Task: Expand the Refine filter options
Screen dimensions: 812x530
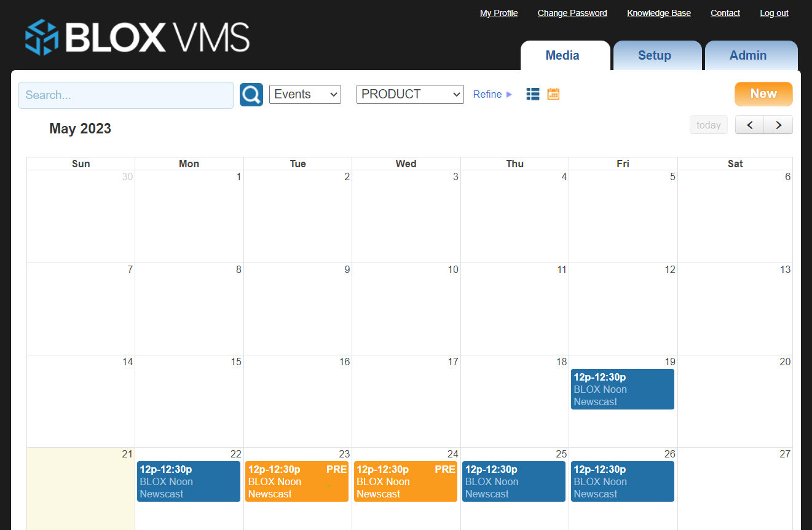Action: [492, 94]
